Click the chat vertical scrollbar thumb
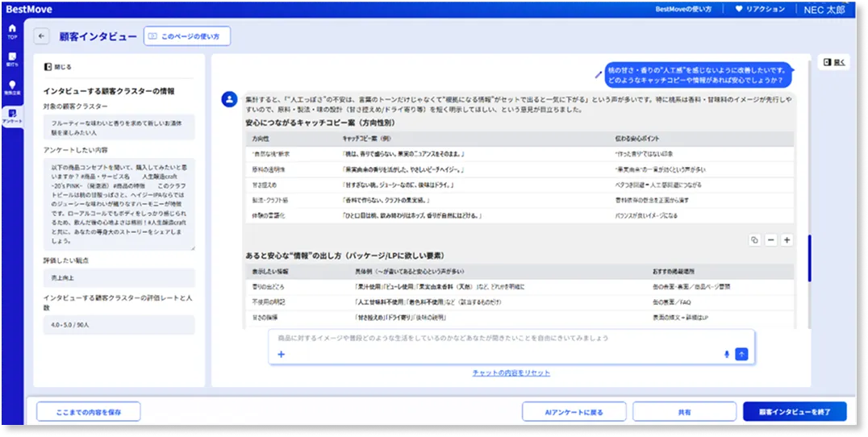The width and height of the screenshot is (868, 437). [810, 258]
